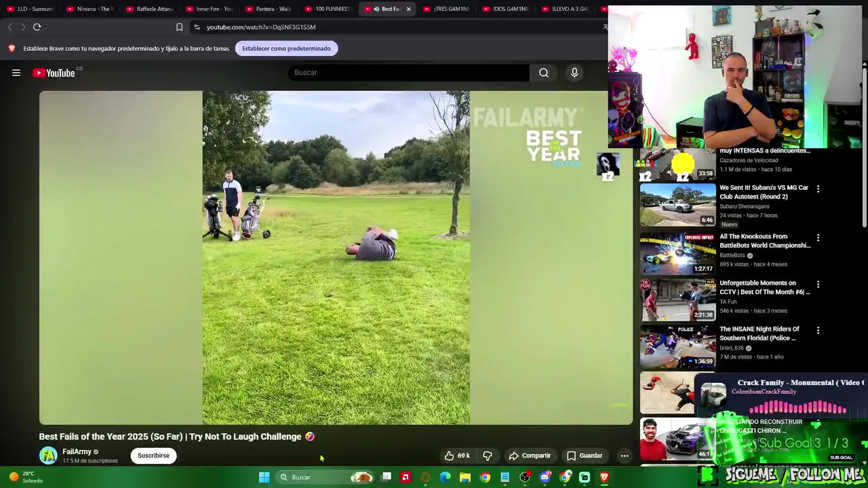Screen dimensions: 868x488
Task: Go to the YouTube home logo
Action: [x=54, y=73]
